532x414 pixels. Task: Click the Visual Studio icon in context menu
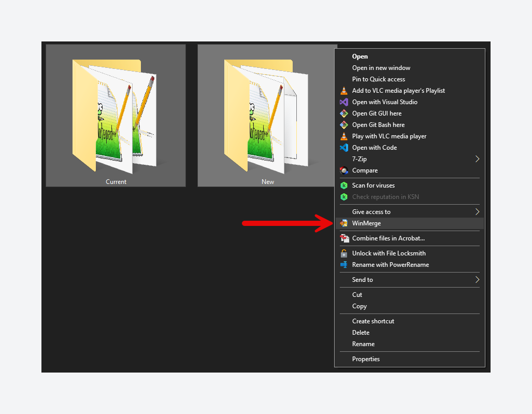(x=343, y=102)
